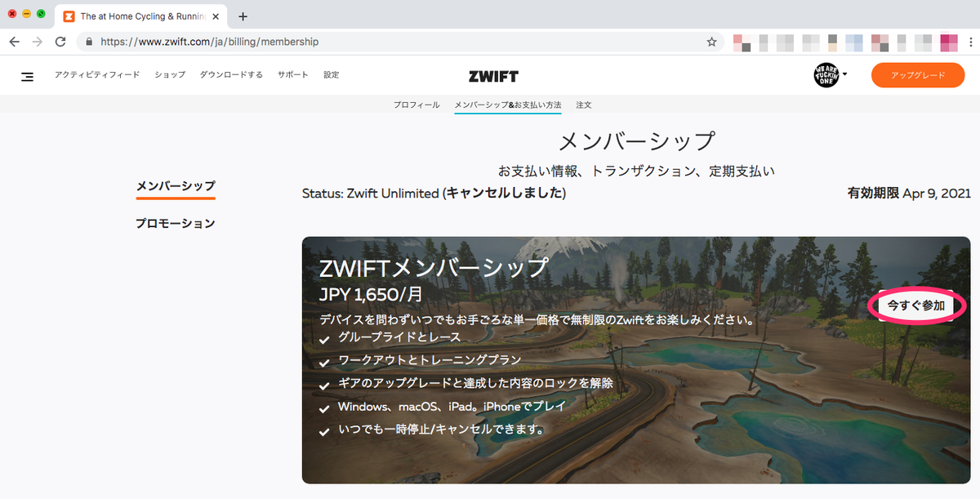The image size is (980, 499).
Task: Click the お支払い情報、トランザクション subtitle
Action: (636, 171)
